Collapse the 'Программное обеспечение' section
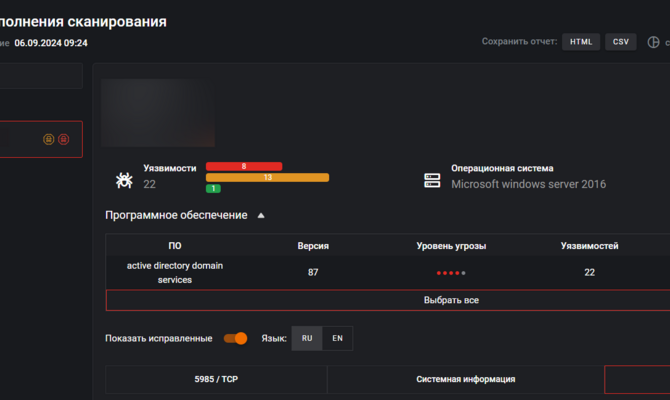Viewport: 670px width, 400px height. click(x=261, y=215)
